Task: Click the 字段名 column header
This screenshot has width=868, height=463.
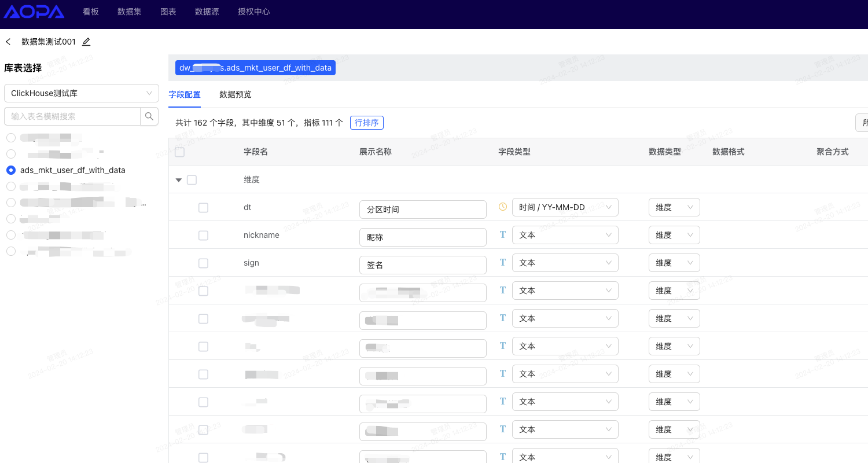Action: point(256,152)
